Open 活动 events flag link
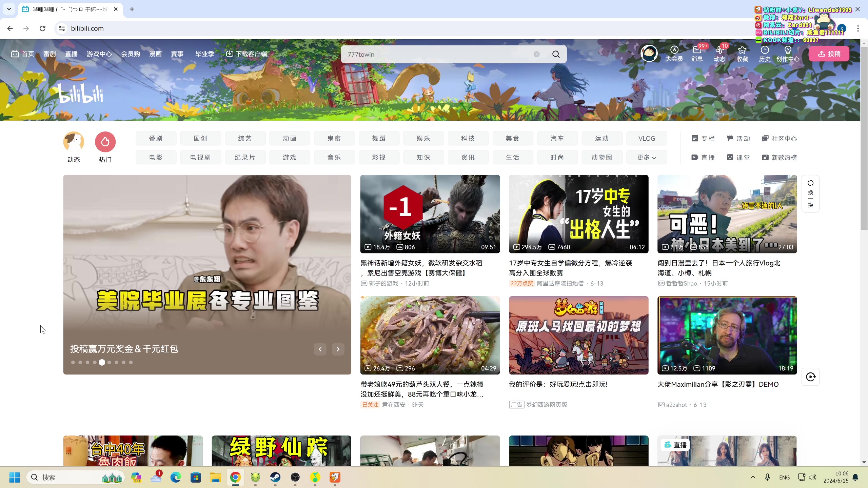 (738, 138)
